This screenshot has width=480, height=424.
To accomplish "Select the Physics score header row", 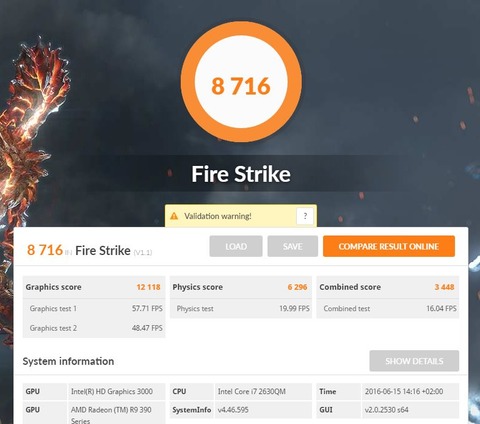I will coord(241,287).
